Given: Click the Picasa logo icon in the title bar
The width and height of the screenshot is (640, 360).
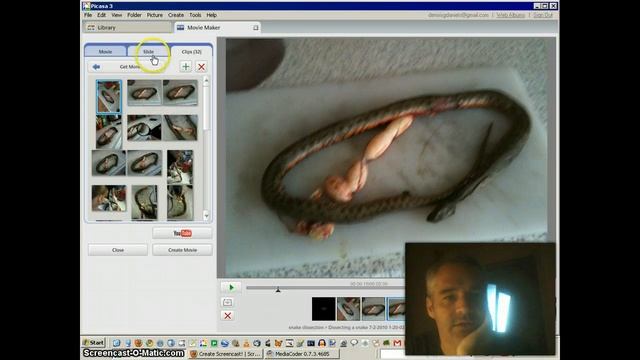Looking at the screenshot, I should point(86,6).
